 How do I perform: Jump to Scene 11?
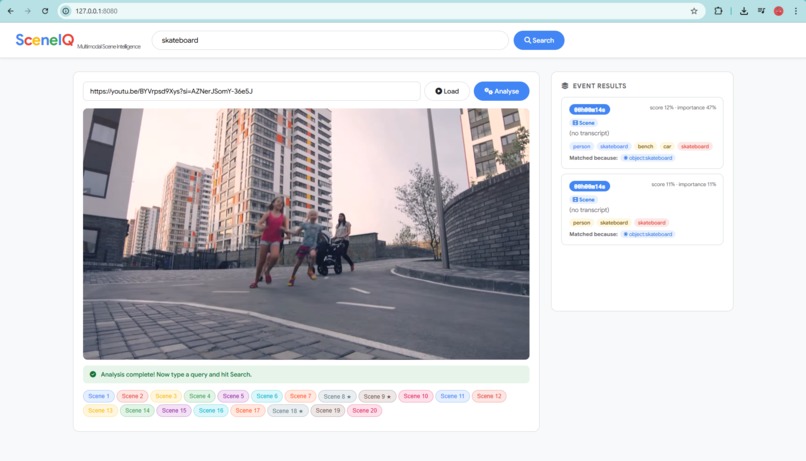[452, 396]
